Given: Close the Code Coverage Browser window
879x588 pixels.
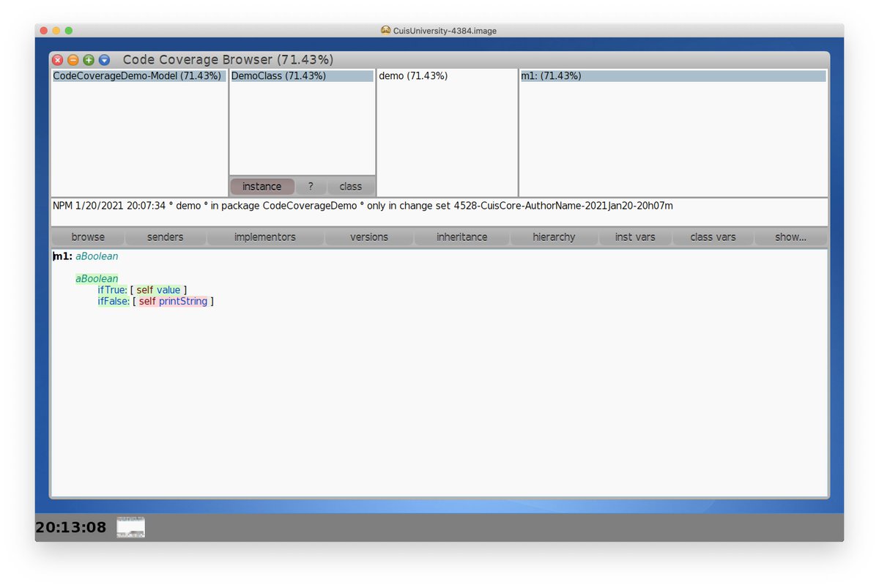Looking at the screenshot, I should [58, 60].
